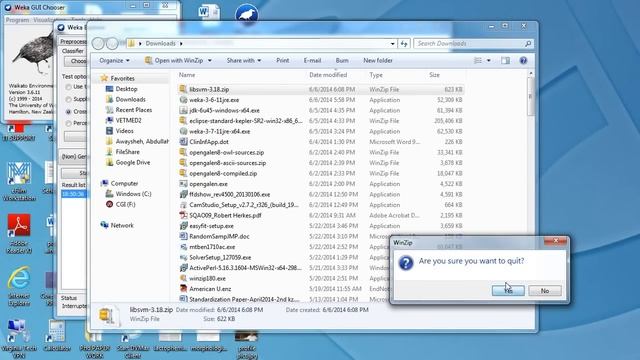Select weka-3-6-11jre.exe file icon
Screen dimensions: 640x360
coord(183,100)
